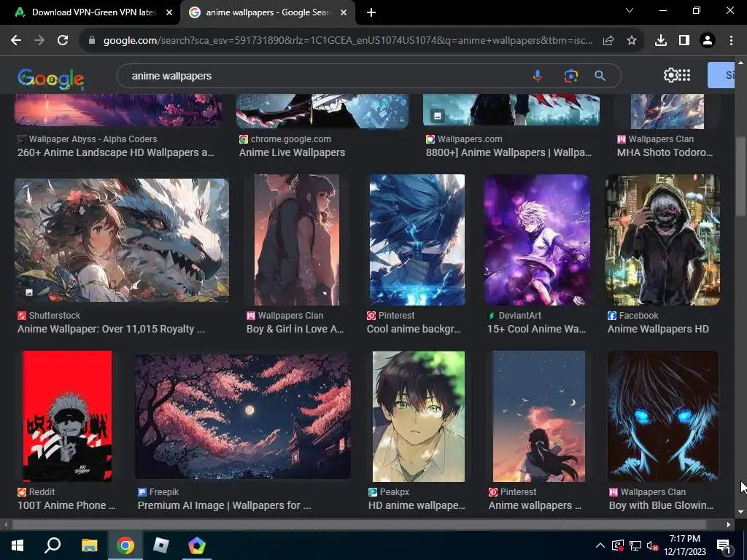Image resolution: width=747 pixels, height=560 pixels.
Task: Go back to the previous page
Action: [x=16, y=41]
